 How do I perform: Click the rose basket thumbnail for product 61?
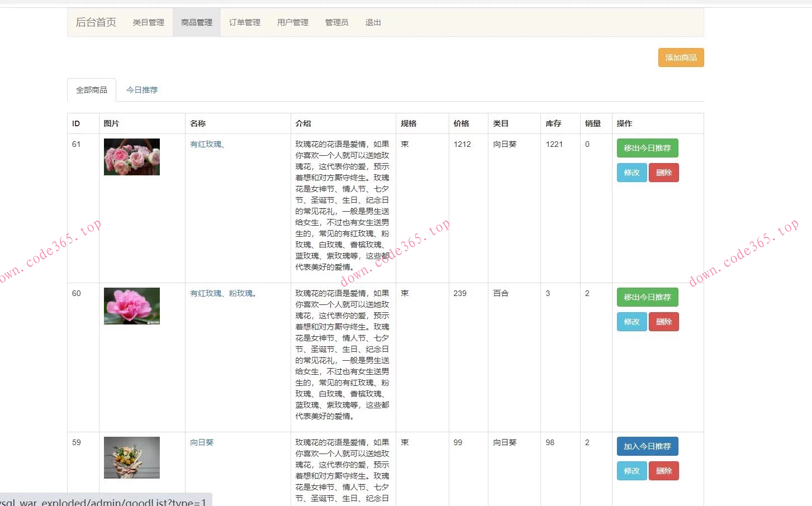pos(132,157)
